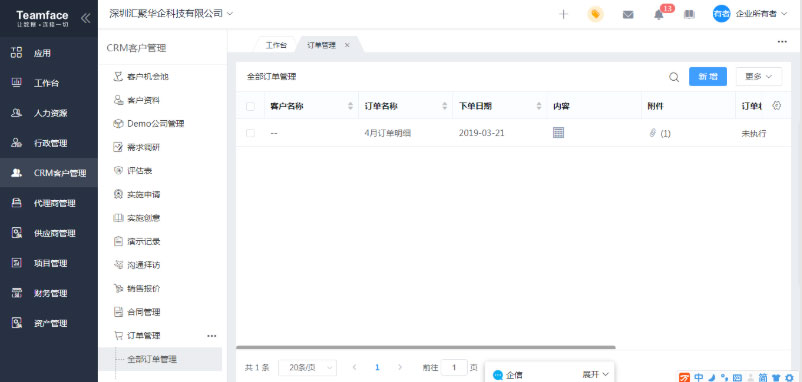Open 人力资源 module

click(x=49, y=113)
